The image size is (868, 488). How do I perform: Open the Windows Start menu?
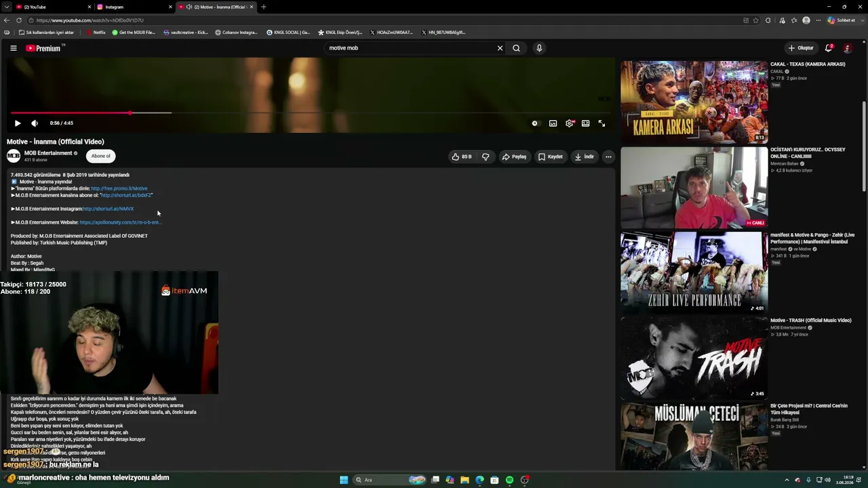coord(344,480)
